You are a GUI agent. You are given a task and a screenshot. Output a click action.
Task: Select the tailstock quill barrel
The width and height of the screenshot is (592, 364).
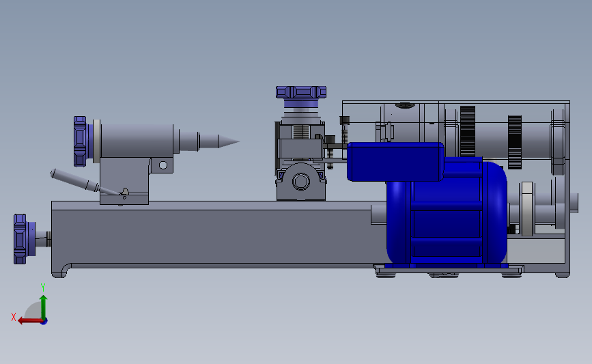[138, 141]
